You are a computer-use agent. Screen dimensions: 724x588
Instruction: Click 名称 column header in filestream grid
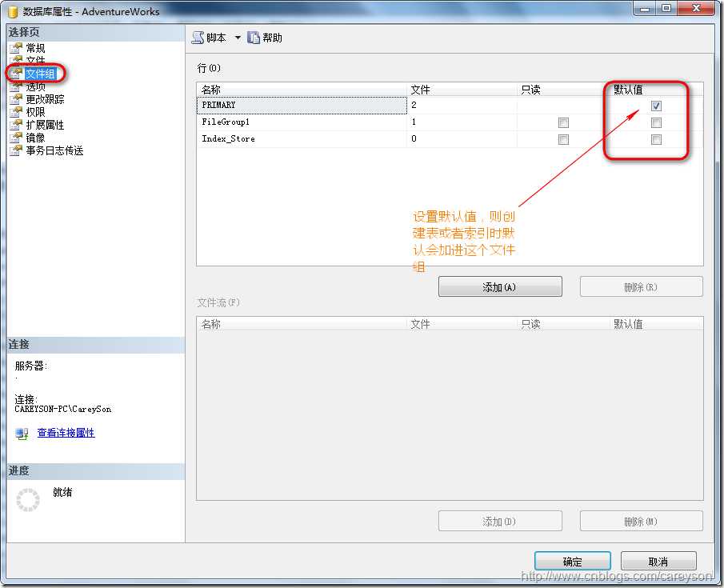[302, 324]
